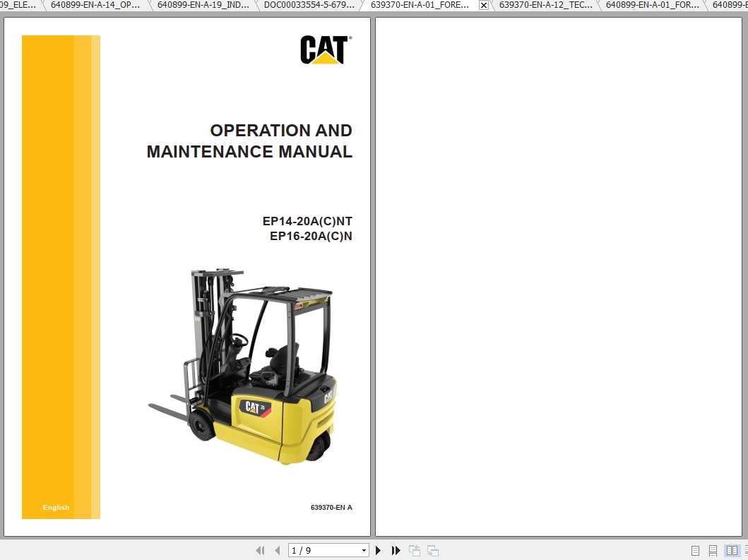Select the 640899-EN-A-14_OP tab
The width and height of the screenshot is (748, 560).
96,5
